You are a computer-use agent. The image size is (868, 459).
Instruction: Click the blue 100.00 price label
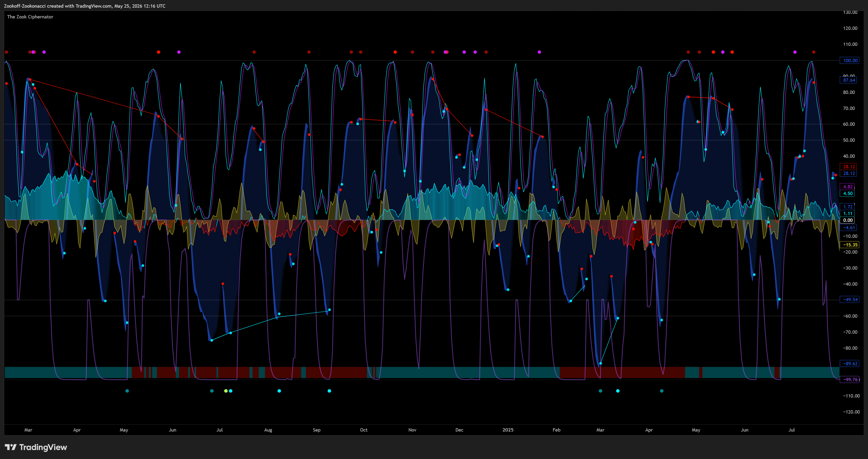(x=849, y=61)
